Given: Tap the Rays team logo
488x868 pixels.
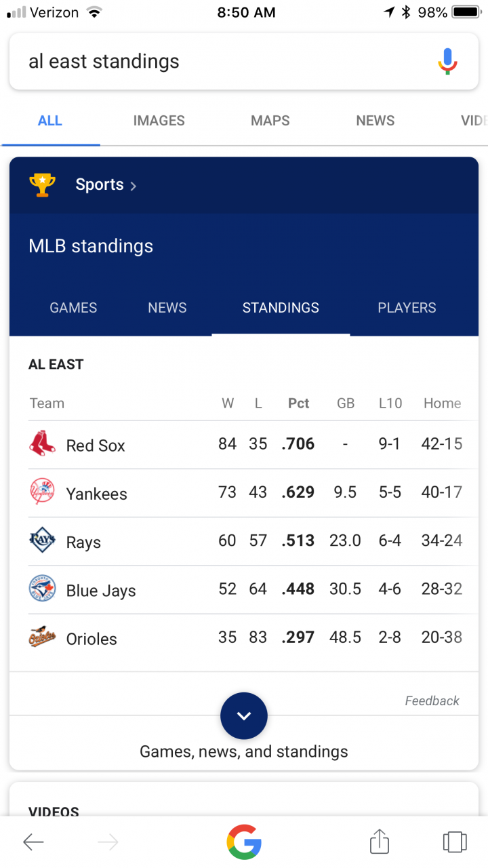Looking at the screenshot, I should click(x=42, y=540).
